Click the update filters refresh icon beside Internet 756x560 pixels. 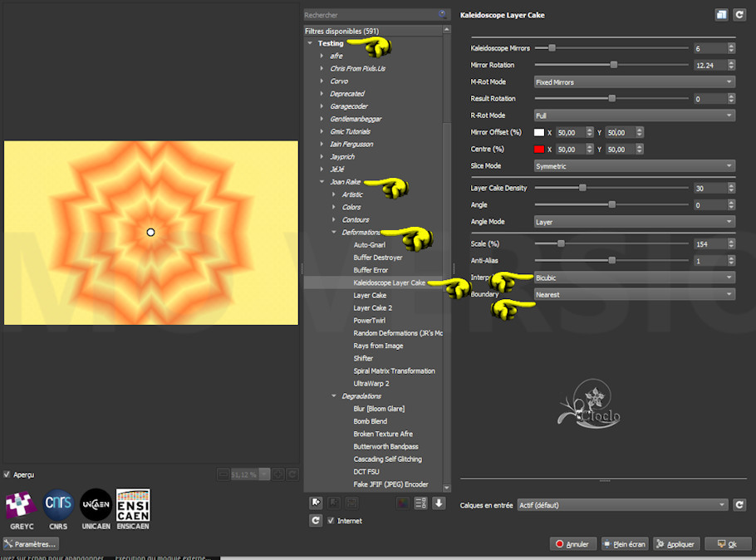pyautogui.click(x=316, y=521)
